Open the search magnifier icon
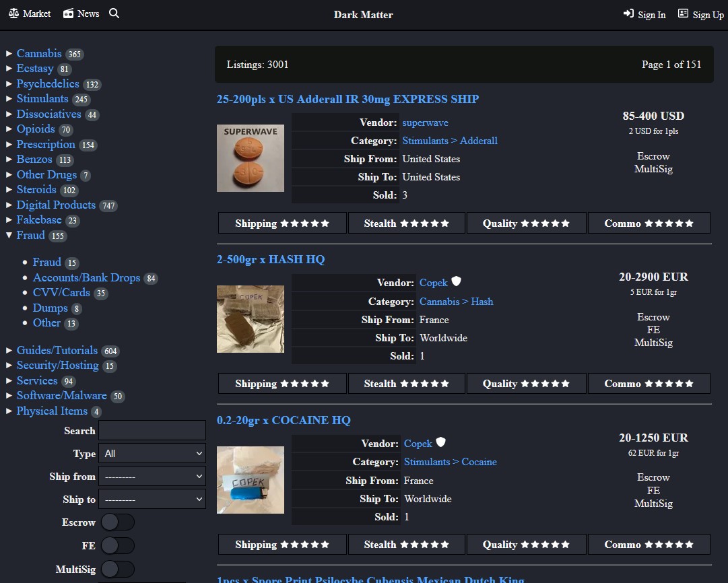This screenshot has width=728, height=583. [114, 13]
